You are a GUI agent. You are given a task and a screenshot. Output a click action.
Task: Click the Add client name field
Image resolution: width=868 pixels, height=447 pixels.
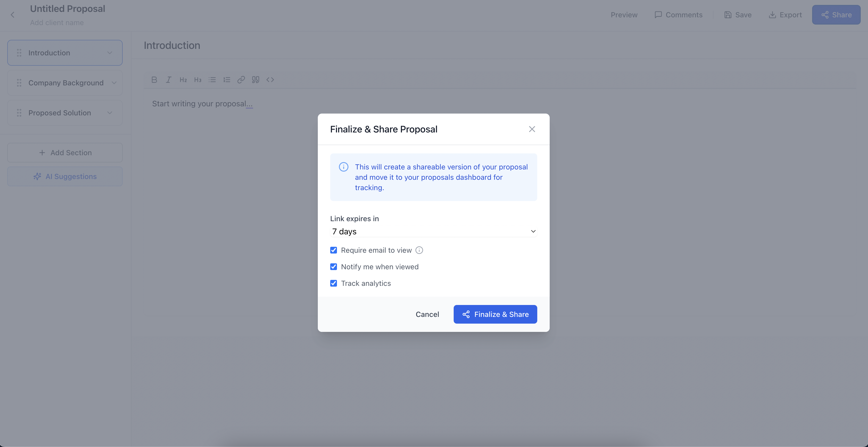(x=57, y=23)
